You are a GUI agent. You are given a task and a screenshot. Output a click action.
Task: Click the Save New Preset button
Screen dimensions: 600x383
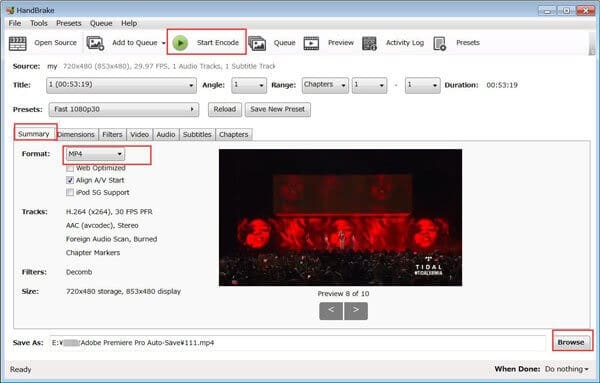tap(278, 109)
